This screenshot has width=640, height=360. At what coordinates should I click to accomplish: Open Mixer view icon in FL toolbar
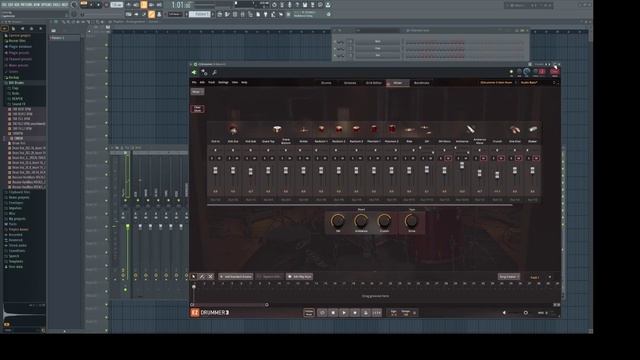tap(243, 14)
